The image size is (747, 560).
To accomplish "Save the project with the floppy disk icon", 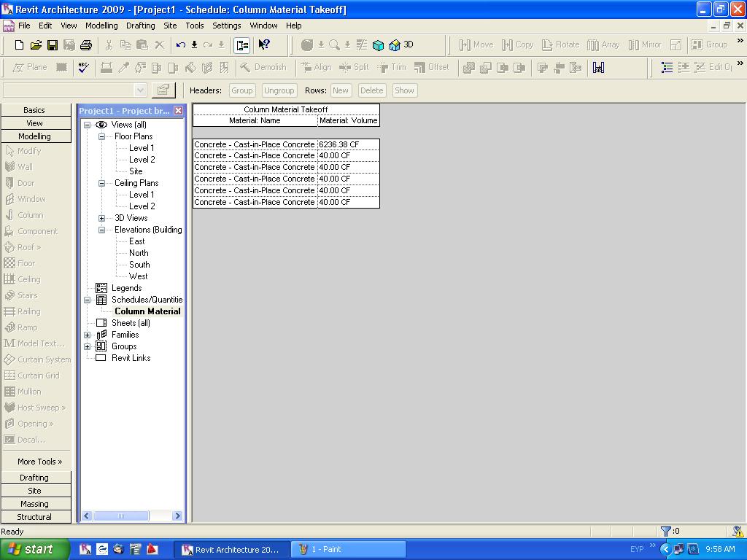I will (53, 45).
